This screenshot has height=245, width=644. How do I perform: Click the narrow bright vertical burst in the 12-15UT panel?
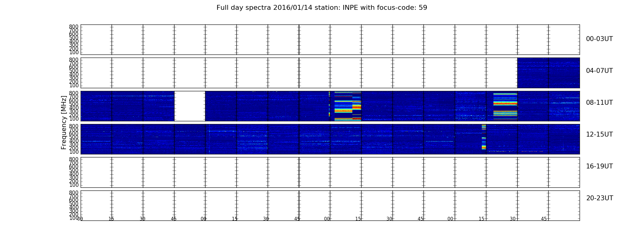point(484,137)
